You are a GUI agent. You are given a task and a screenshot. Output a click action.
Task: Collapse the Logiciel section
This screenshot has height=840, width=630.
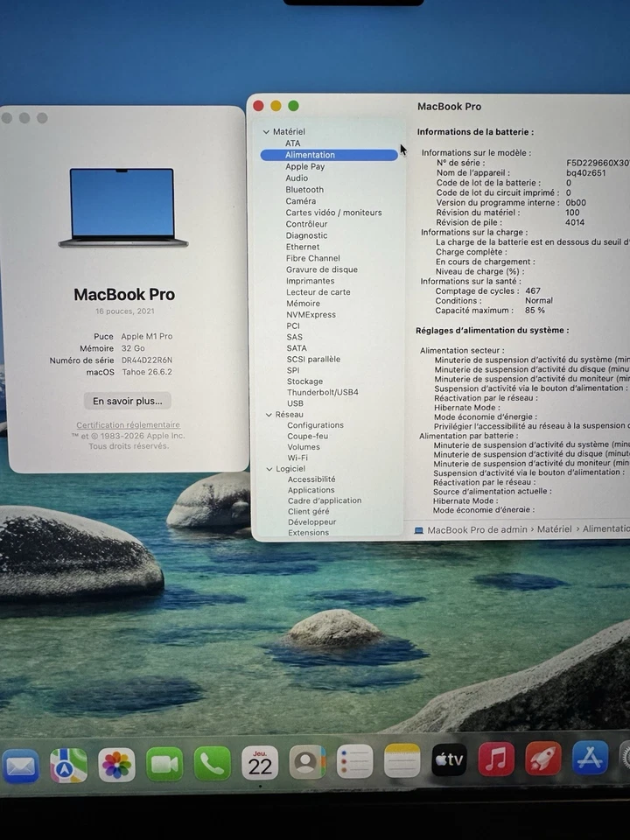pyautogui.click(x=269, y=469)
